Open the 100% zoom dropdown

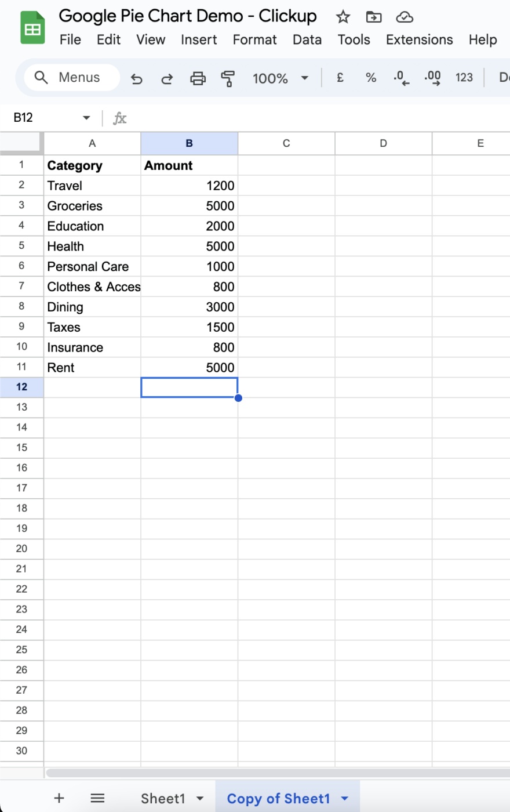[x=280, y=78]
